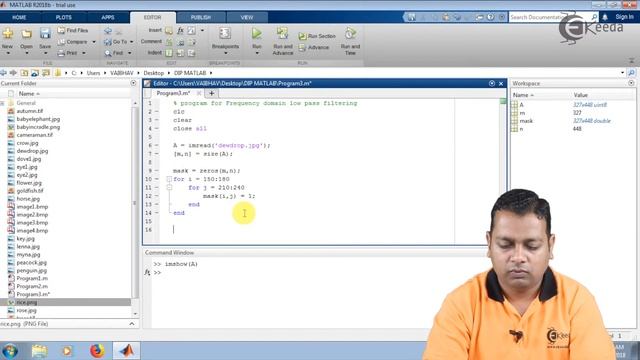Click the Sign In link
The height and width of the screenshot is (360, 640).
point(624,17)
